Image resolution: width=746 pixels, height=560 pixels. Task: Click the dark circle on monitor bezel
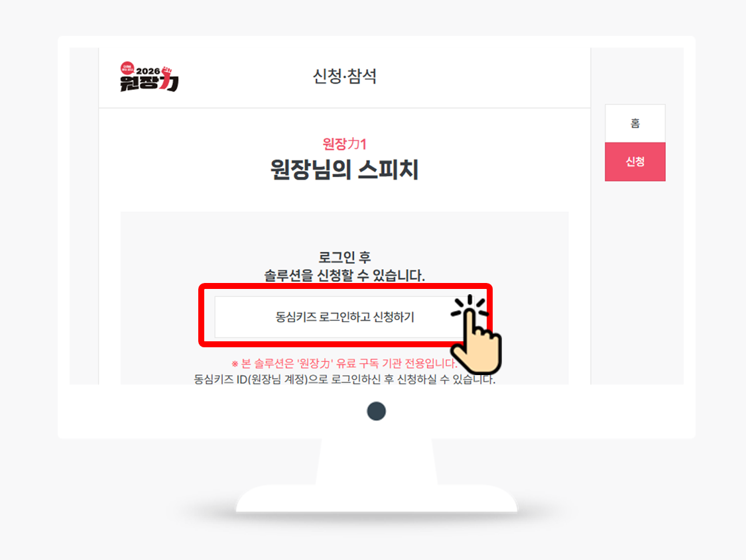377,411
